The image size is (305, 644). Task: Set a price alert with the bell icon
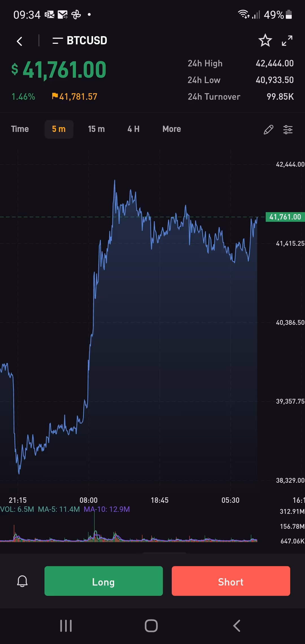(22, 581)
